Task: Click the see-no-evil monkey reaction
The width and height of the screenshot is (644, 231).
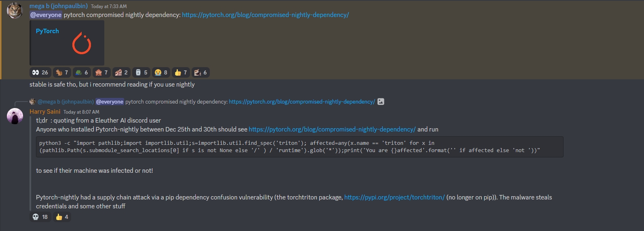Action: [101, 72]
